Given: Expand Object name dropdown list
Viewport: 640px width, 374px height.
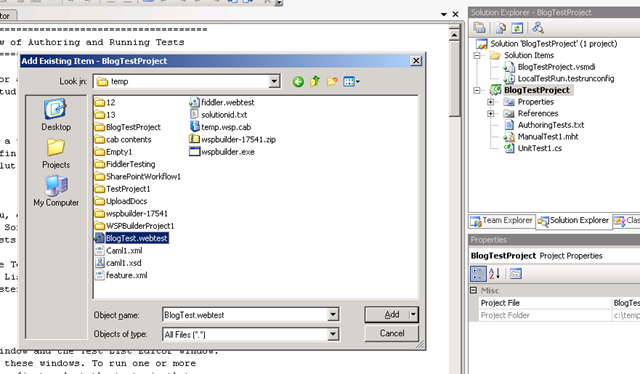Looking at the screenshot, I should 333,314.
